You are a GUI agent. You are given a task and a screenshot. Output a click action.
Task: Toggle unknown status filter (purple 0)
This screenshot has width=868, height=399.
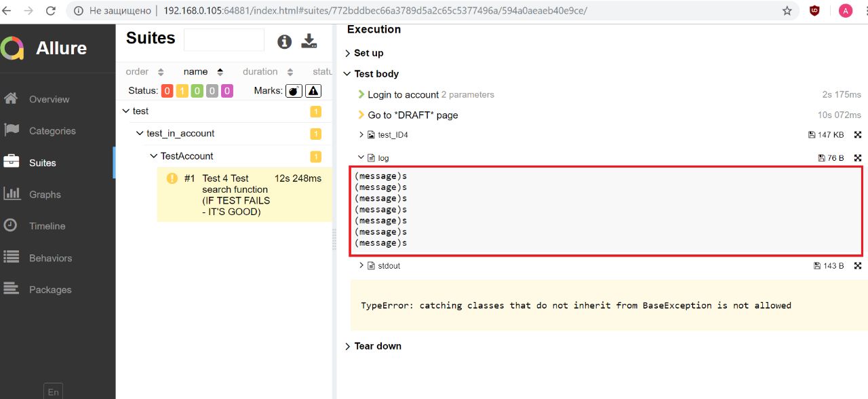coord(226,91)
